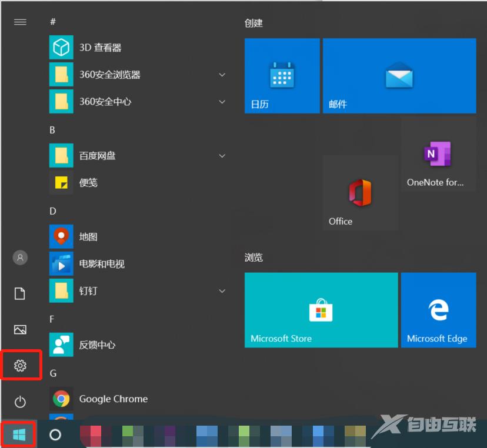Open the Documents icon in sidebar
The height and width of the screenshot is (448, 487).
click(20, 293)
